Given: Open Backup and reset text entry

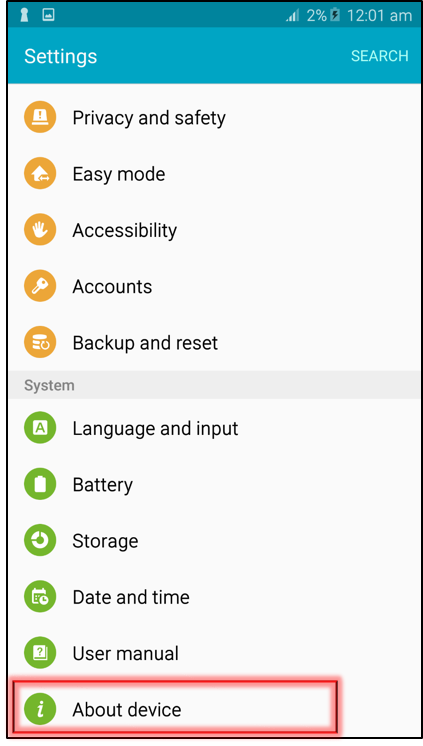Looking at the screenshot, I should tap(145, 343).
